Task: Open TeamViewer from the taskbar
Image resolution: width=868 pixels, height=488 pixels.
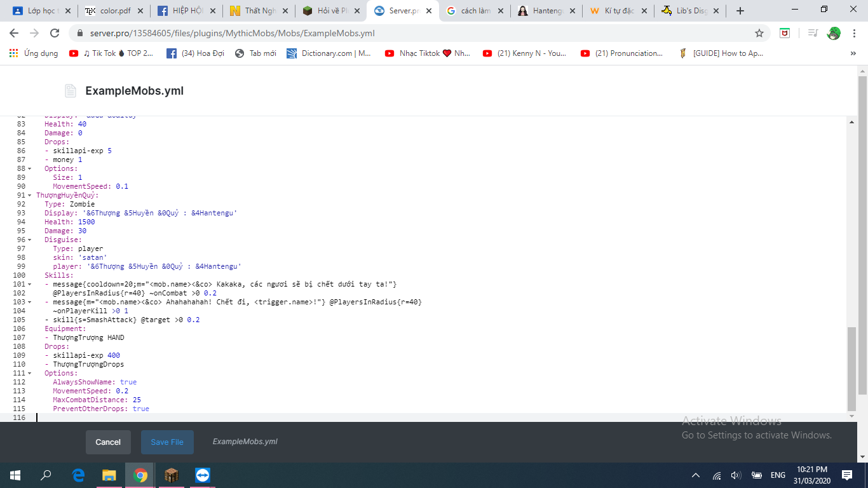Action: pos(203,475)
